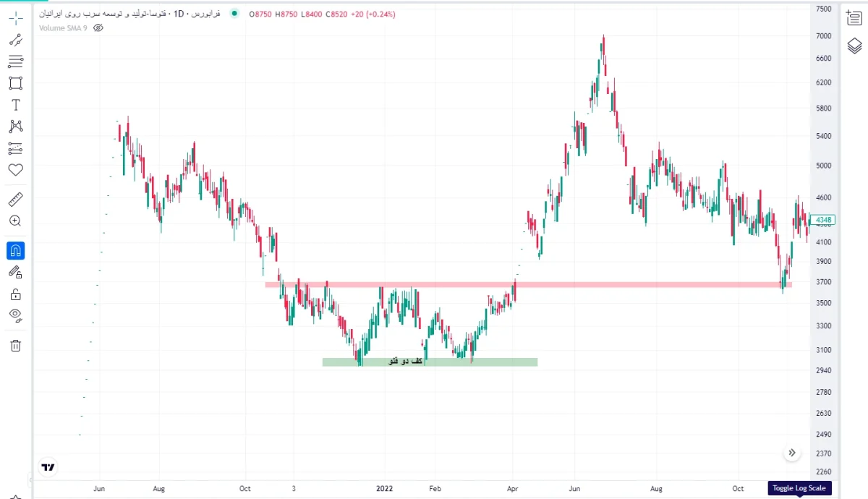Open the heart icons and favorites tool
Image resolution: width=868 pixels, height=499 pixels.
(16, 170)
